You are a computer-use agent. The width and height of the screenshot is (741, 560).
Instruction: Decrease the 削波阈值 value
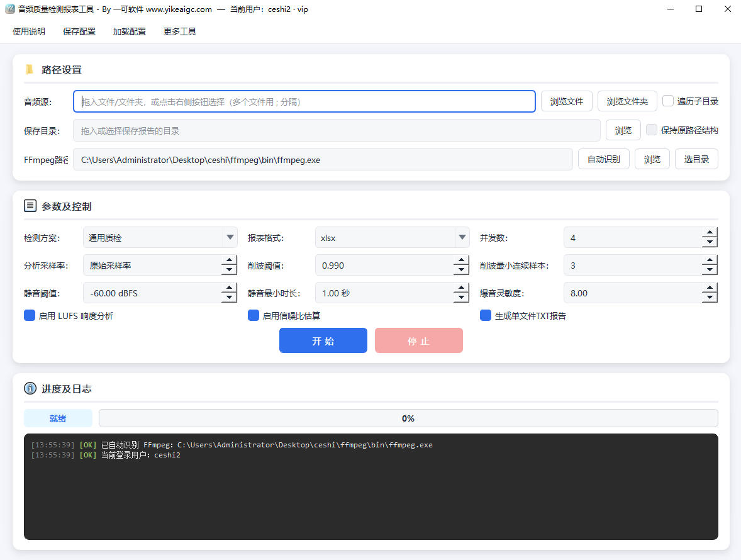[x=461, y=270]
